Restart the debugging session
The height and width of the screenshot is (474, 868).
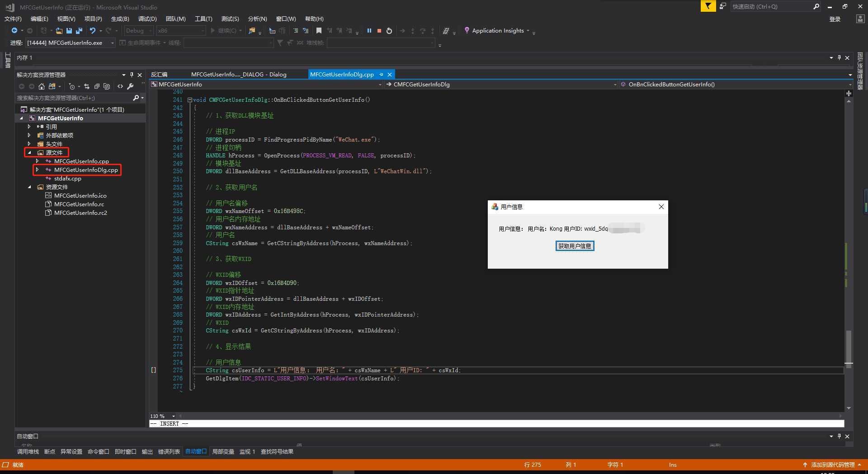tap(389, 30)
